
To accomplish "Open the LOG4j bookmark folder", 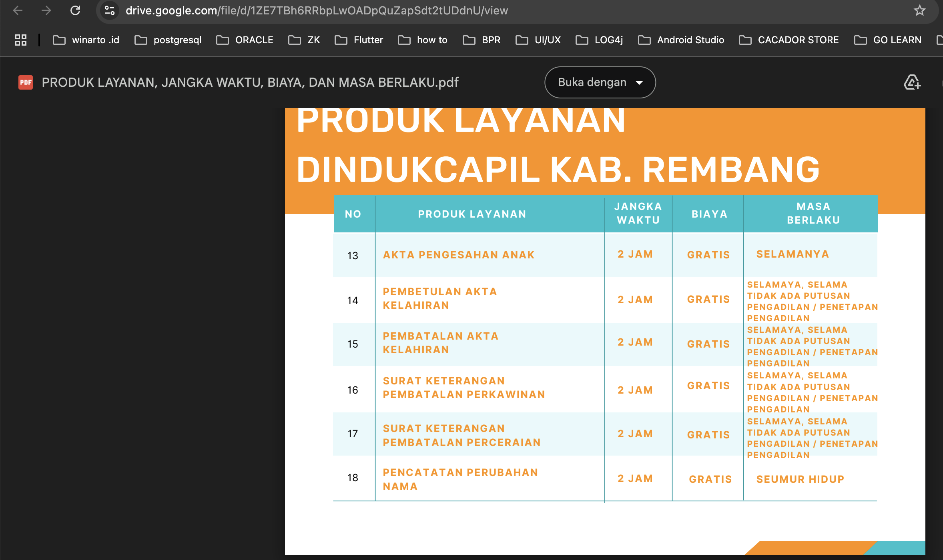I will pyautogui.click(x=600, y=40).
